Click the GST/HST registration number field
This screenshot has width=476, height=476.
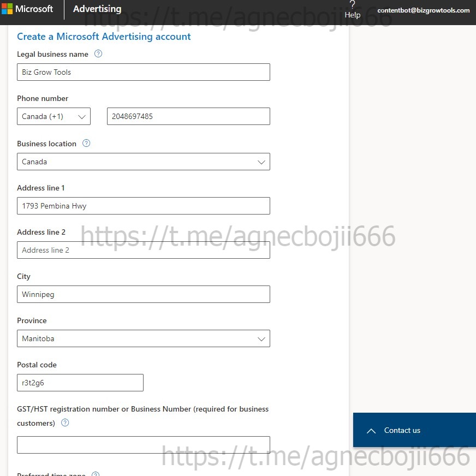[x=143, y=445]
